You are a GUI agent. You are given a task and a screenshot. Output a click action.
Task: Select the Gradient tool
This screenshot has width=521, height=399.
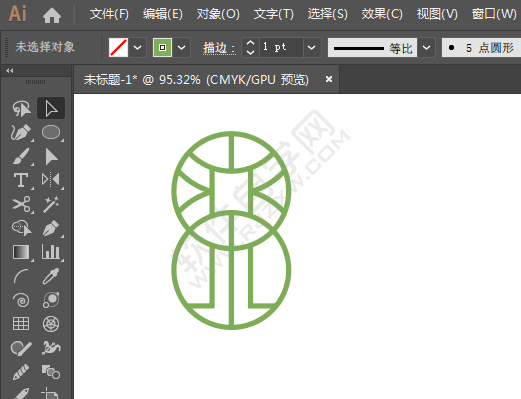tap(21, 252)
